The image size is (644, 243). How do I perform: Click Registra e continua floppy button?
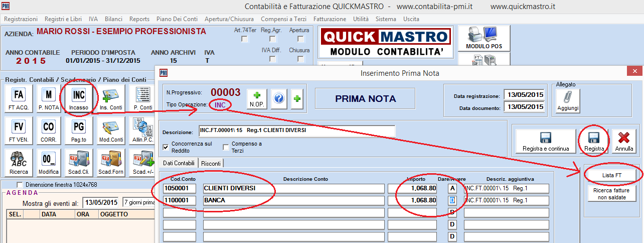coord(546,141)
